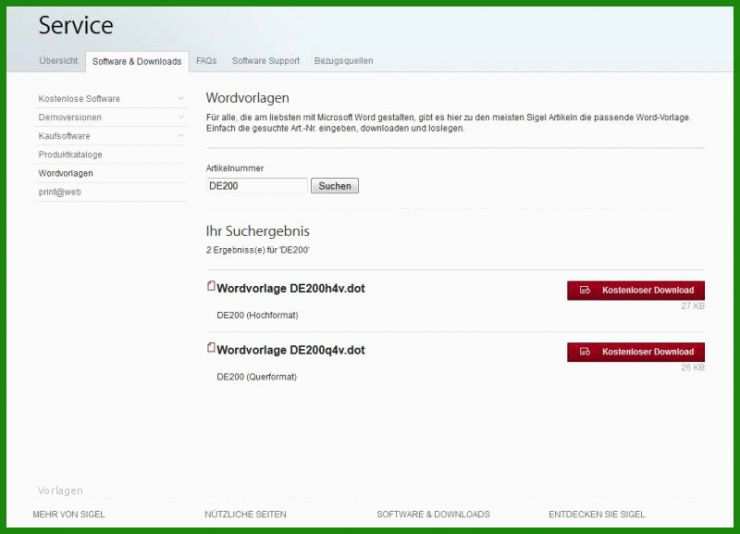Click download icon in DE200h4v Kostenloser Download button

pos(585,290)
